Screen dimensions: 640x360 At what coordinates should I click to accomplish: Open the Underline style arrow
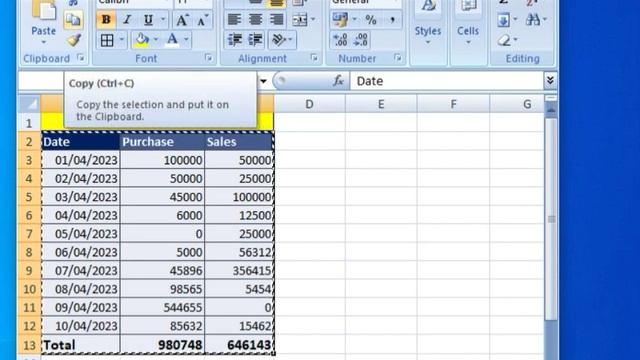point(163,20)
